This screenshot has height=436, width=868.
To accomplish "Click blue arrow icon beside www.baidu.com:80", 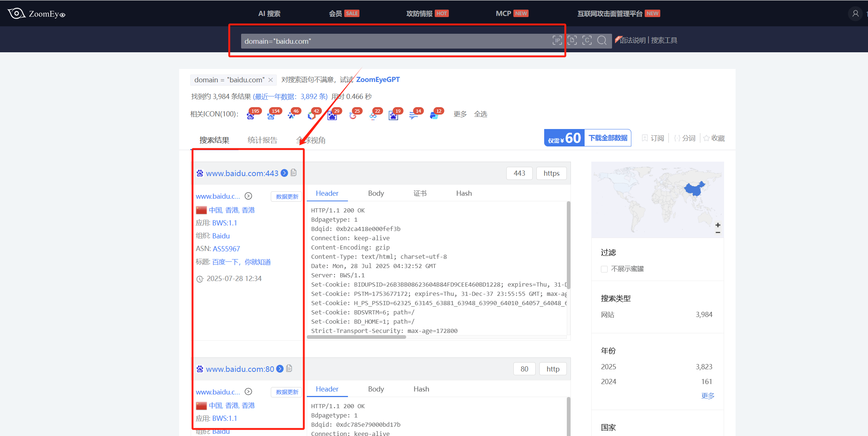I will 280,369.
